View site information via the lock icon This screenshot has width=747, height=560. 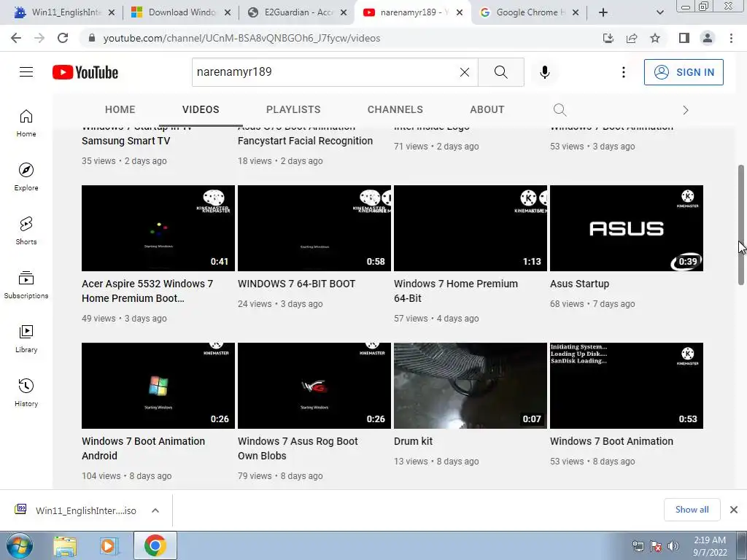click(x=93, y=38)
